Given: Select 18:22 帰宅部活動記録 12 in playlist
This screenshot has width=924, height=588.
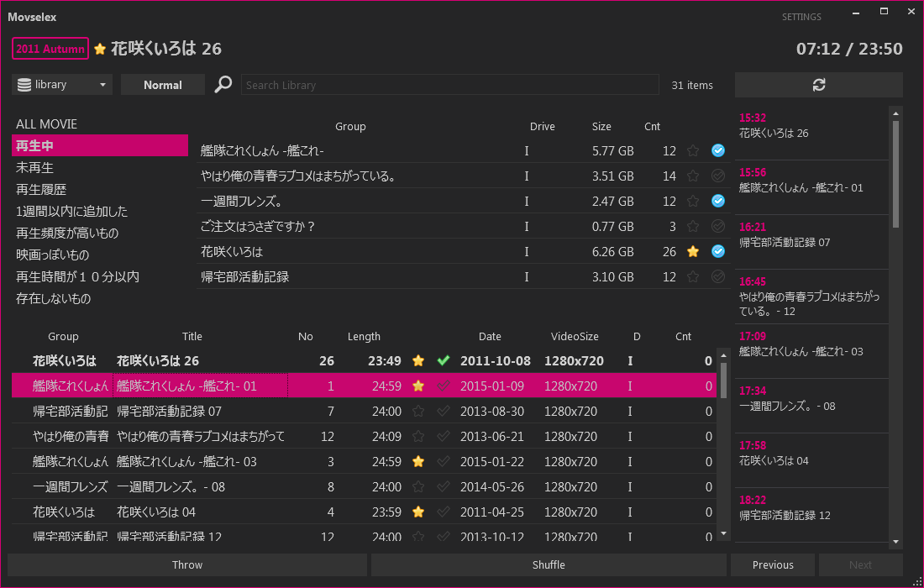Looking at the screenshot, I should coord(811,515).
